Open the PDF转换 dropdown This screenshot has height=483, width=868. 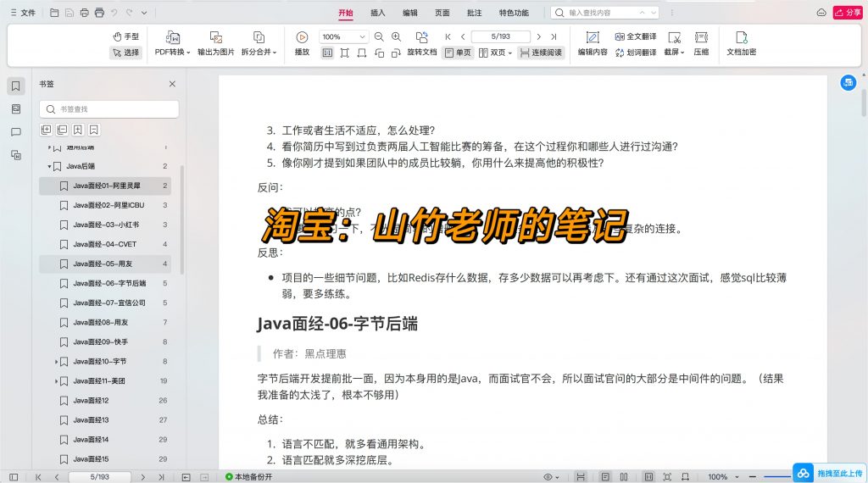pyautogui.click(x=172, y=44)
